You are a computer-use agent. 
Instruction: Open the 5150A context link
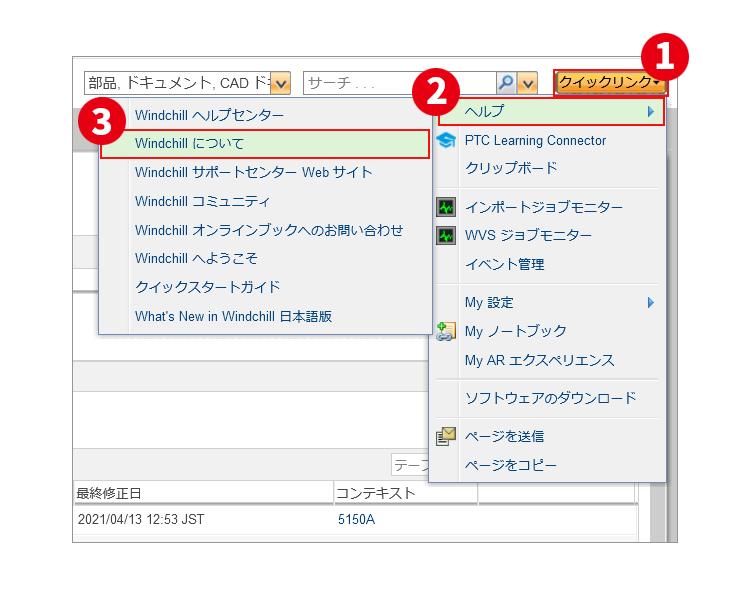(356, 520)
